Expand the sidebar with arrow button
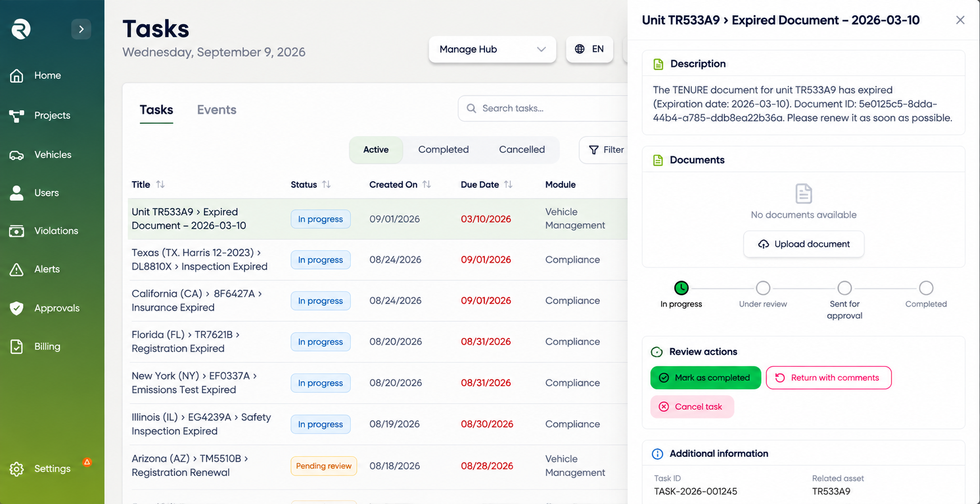 pos(81,29)
